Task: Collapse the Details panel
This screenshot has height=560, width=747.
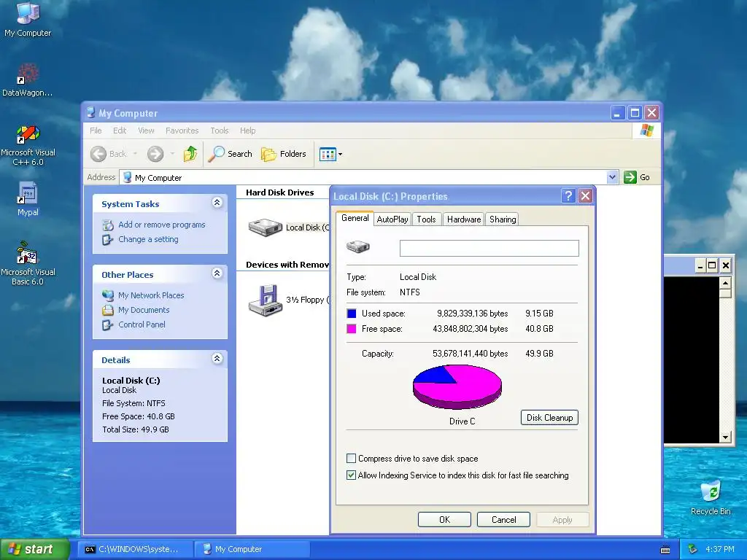Action: [217, 359]
